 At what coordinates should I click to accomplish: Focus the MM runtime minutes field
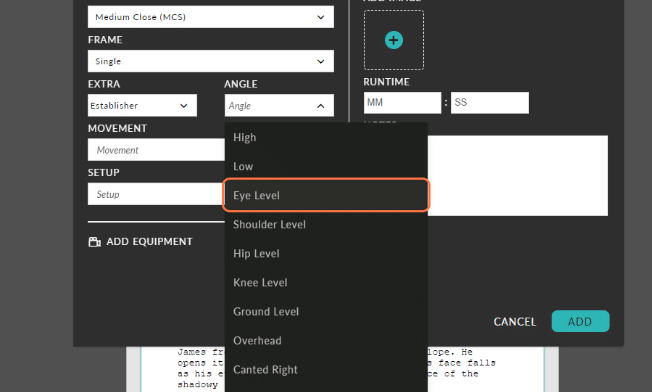[402, 103]
